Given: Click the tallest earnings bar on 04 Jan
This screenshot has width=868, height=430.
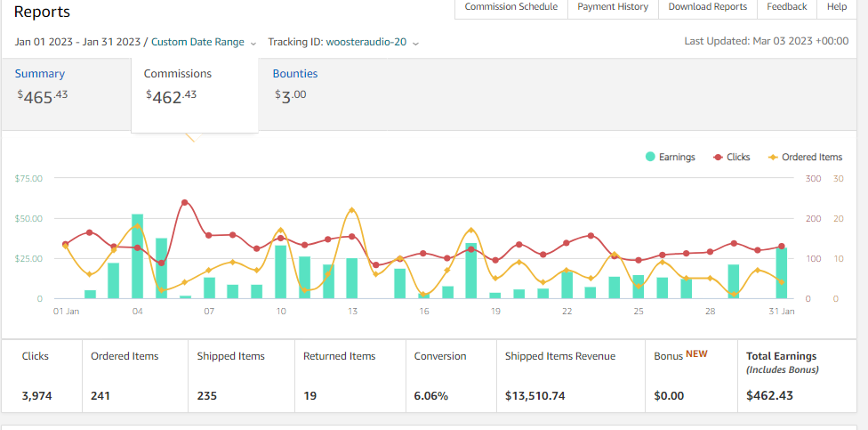Looking at the screenshot, I should pyautogui.click(x=137, y=256).
